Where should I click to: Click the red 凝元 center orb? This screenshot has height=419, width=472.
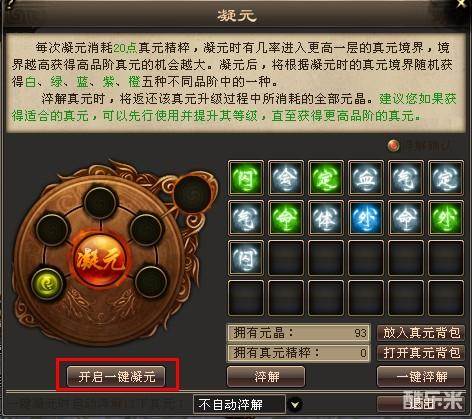point(100,259)
